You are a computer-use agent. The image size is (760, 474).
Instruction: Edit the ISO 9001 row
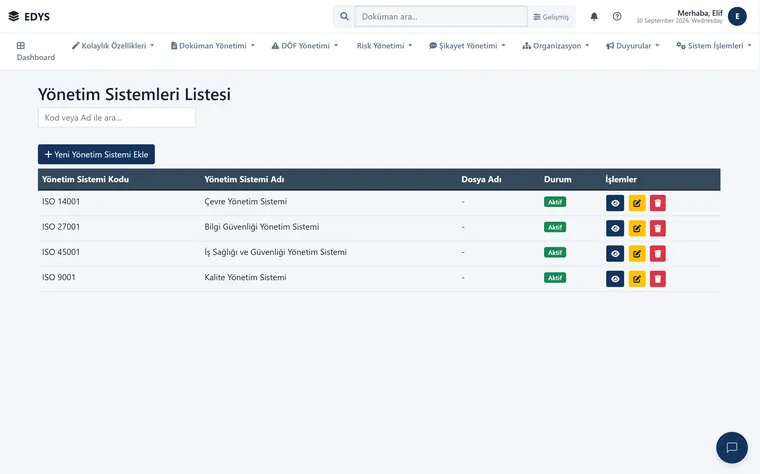pyautogui.click(x=637, y=279)
